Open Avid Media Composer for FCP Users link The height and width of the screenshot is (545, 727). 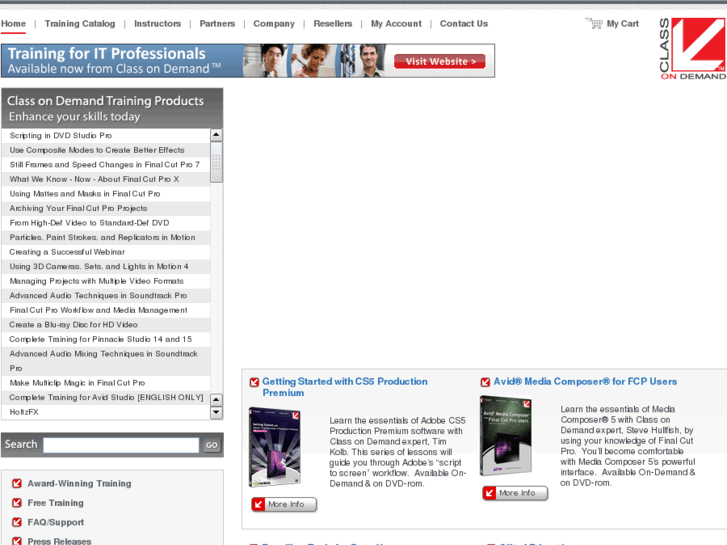[x=585, y=382]
